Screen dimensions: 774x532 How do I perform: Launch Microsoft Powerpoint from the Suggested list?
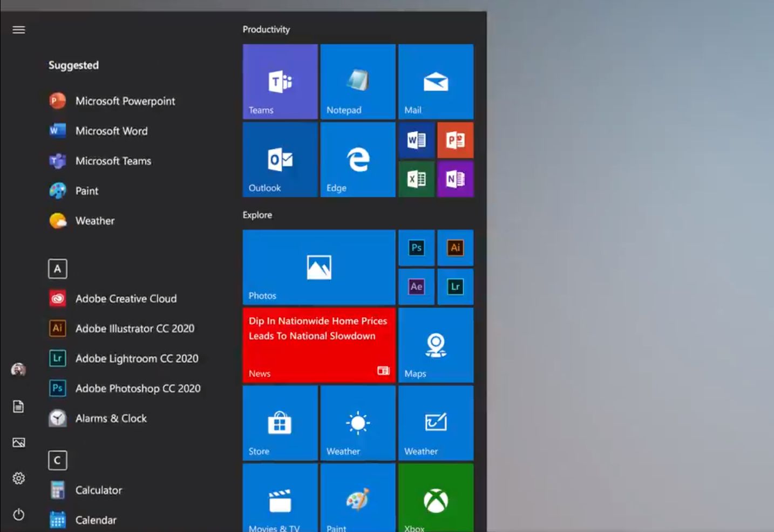tap(112, 101)
